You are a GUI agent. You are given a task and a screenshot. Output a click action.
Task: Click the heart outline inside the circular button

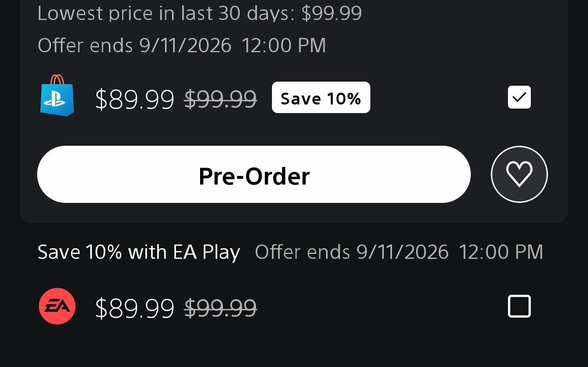point(519,174)
